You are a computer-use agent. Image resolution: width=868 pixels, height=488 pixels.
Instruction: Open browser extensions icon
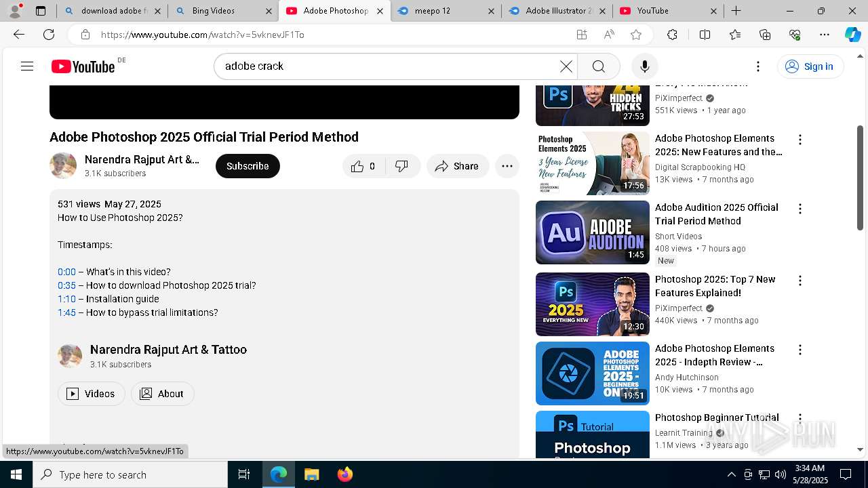tap(672, 35)
